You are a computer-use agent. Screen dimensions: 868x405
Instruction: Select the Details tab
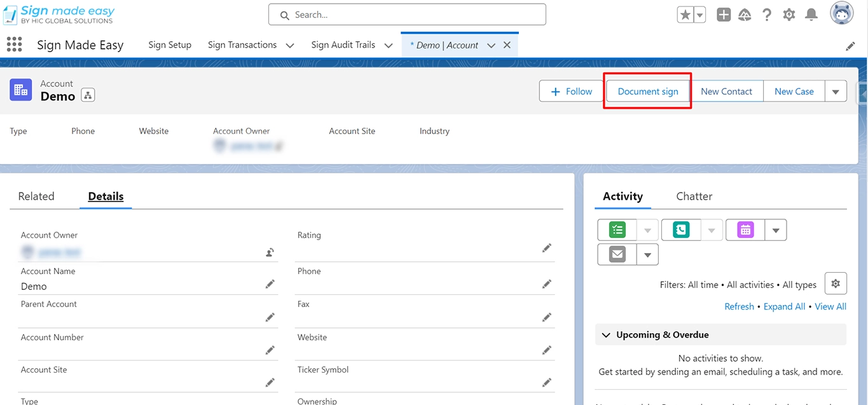click(x=106, y=196)
